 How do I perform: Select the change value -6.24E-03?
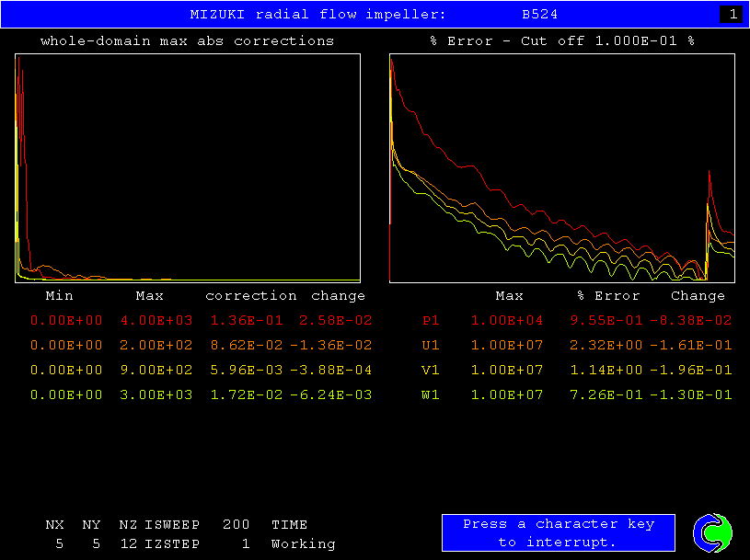pos(331,394)
